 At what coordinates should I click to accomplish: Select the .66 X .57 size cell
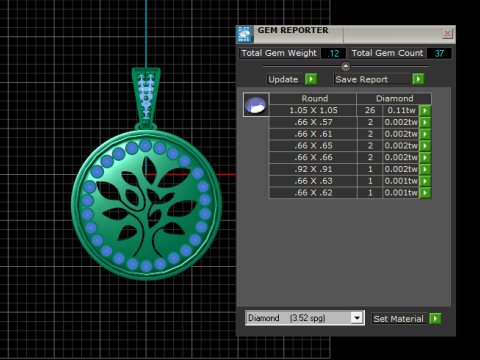coord(313,122)
